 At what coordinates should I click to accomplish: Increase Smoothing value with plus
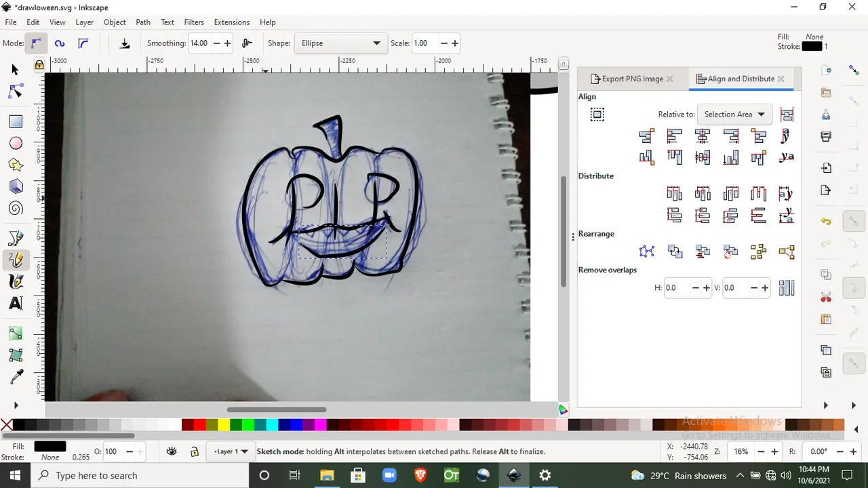point(227,43)
